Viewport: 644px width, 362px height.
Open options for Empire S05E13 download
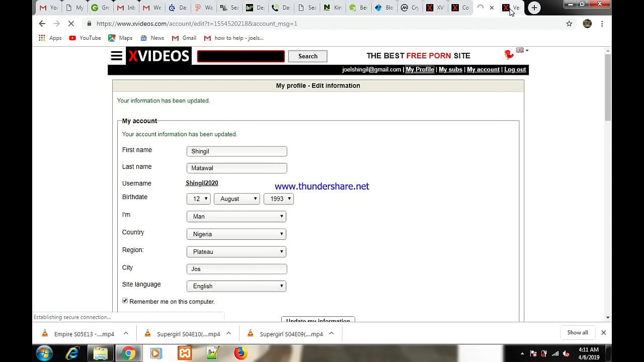(x=126, y=333)
